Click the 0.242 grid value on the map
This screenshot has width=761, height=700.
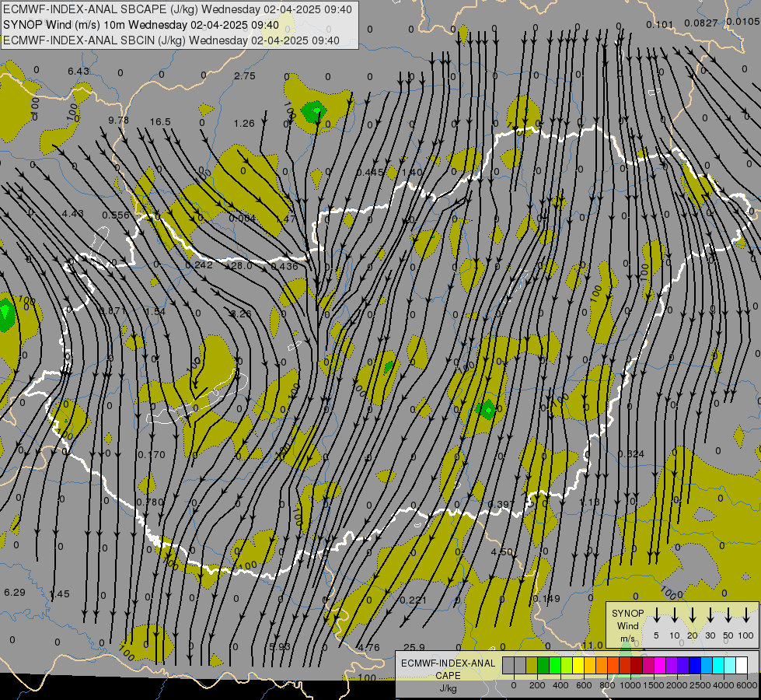click(199, 264)
